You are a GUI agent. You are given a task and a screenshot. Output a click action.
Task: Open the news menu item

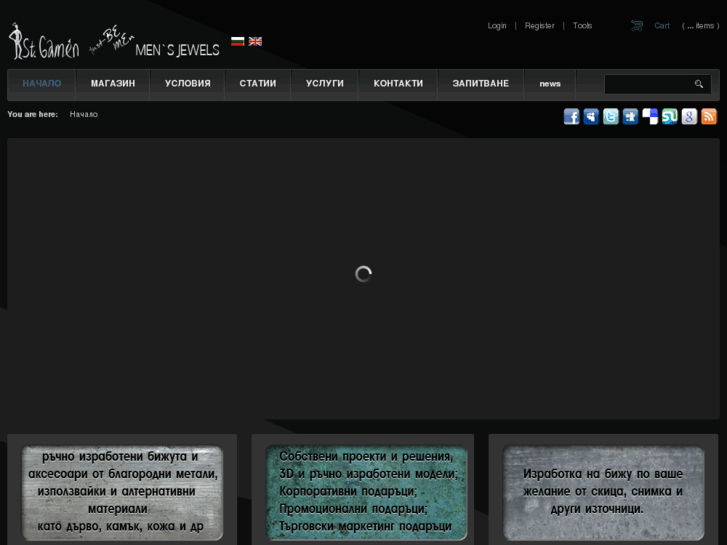pos(550,83)
